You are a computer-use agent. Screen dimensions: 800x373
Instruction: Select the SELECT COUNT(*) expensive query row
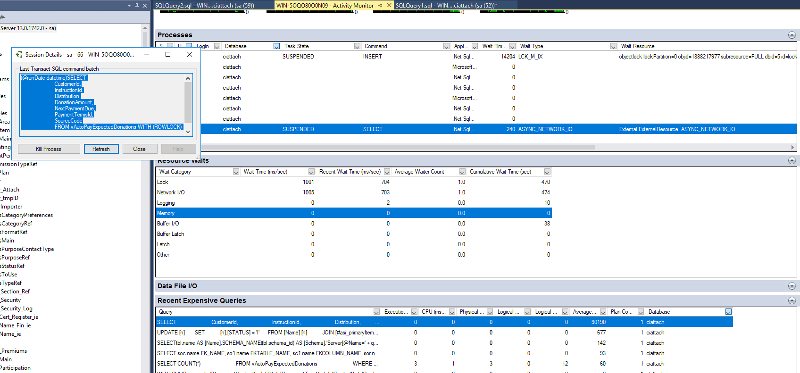click(444, 364)
